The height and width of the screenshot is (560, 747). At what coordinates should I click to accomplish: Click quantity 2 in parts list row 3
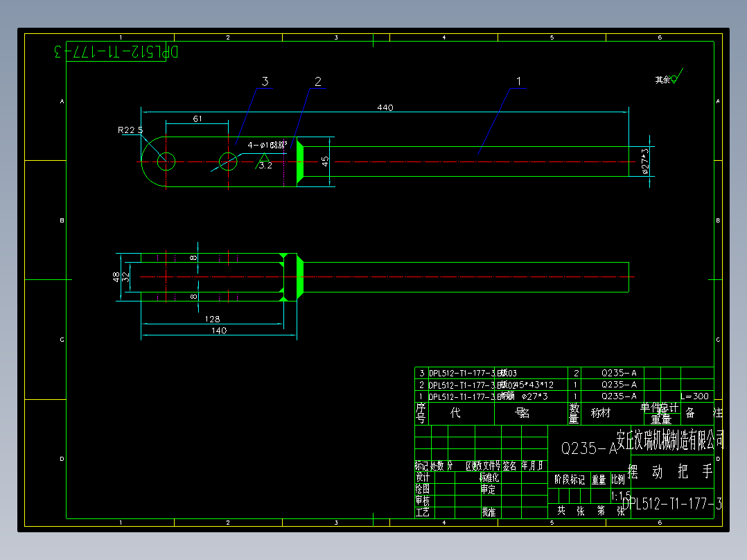[x=575, y=373]
